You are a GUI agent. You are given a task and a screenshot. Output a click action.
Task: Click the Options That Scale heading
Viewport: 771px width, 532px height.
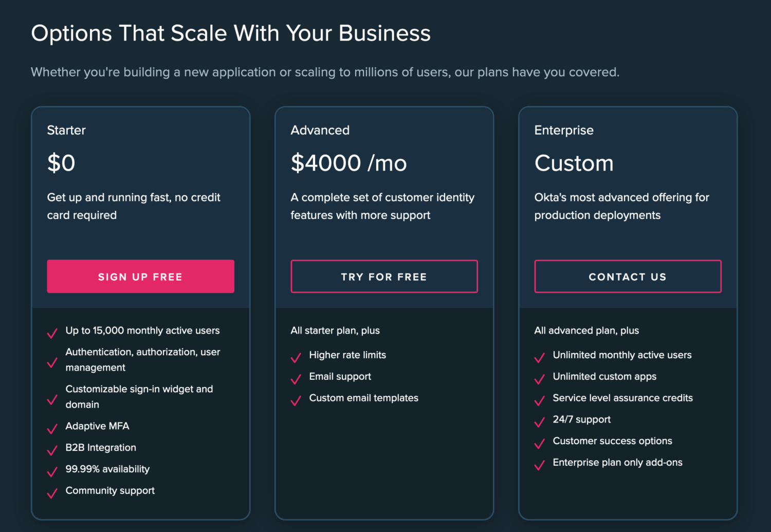pos(231,33)
